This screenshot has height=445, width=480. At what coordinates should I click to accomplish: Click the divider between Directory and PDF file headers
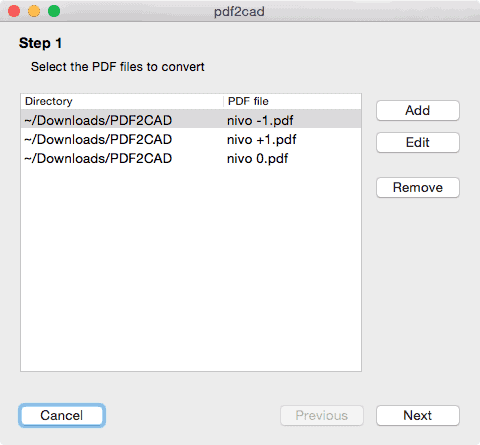tap(223, 101)
